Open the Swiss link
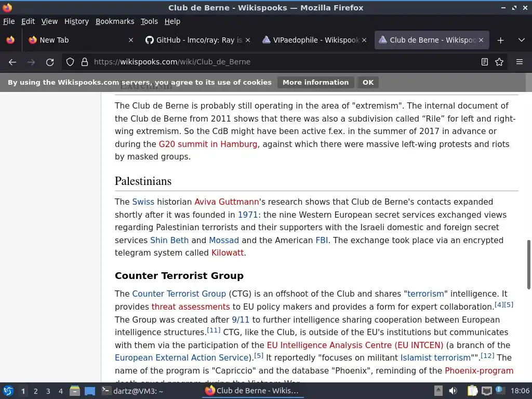The image size is (532, 399). 143,202
